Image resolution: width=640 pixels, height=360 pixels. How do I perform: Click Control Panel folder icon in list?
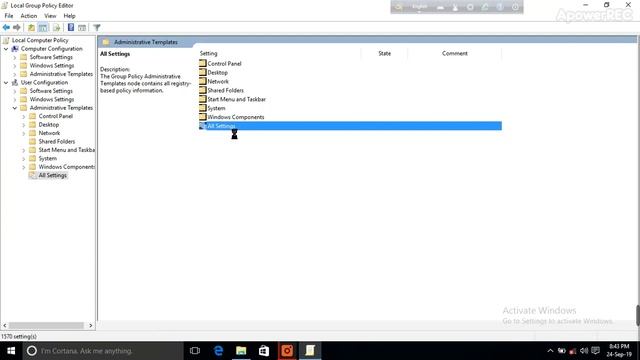pos(203,63)
